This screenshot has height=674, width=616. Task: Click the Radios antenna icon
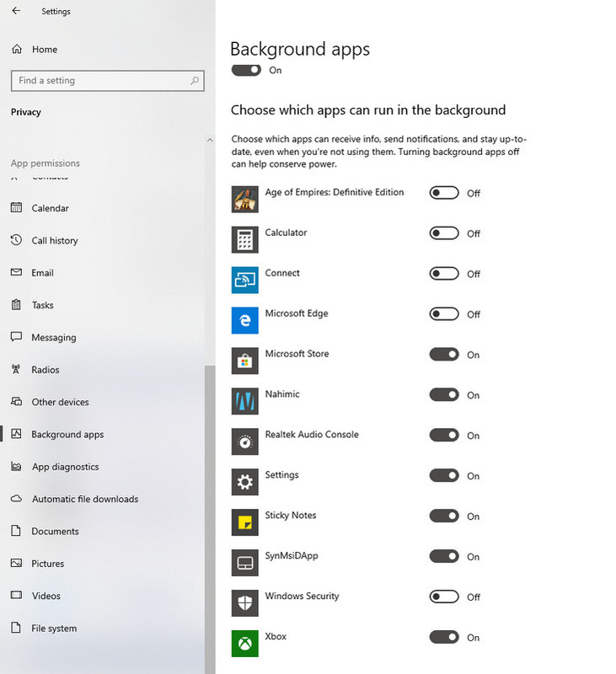click(x=16, y=369)
